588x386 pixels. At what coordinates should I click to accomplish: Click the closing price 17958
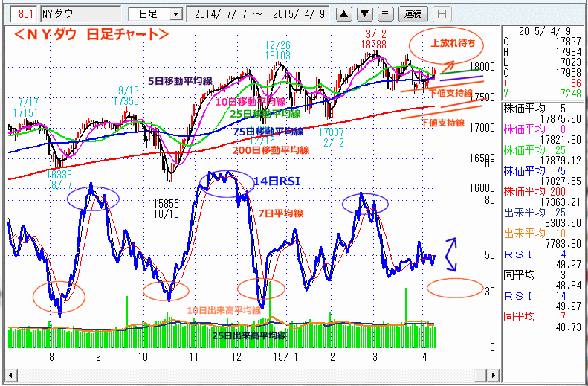tap(567, 72)
